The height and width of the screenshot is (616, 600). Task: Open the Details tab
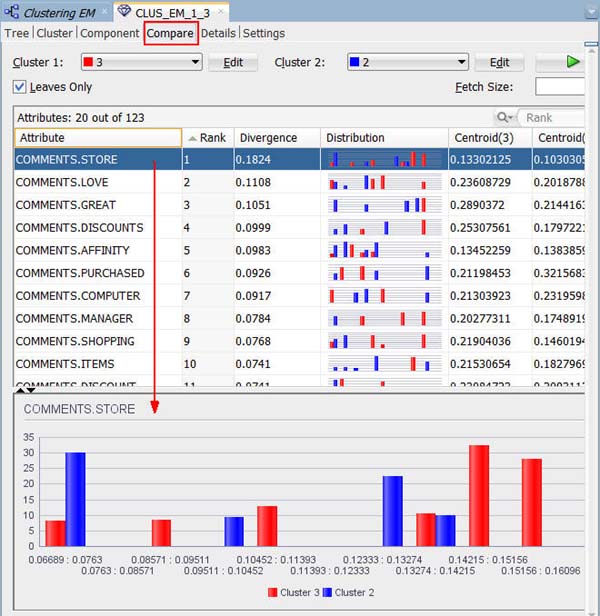point(218,33)
